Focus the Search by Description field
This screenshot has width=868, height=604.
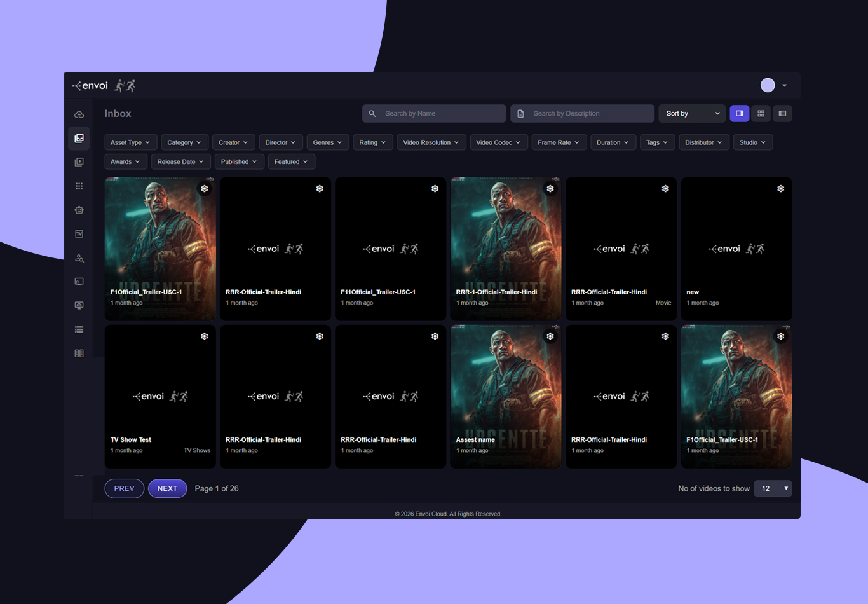582,114
